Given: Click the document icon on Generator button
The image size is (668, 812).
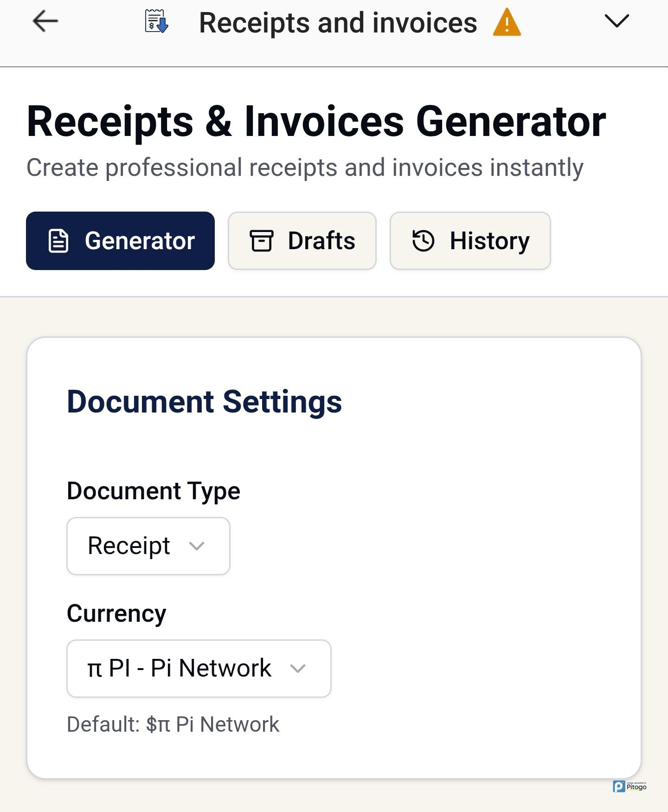Looking at the screenshot, I should (x=58, y=241).
